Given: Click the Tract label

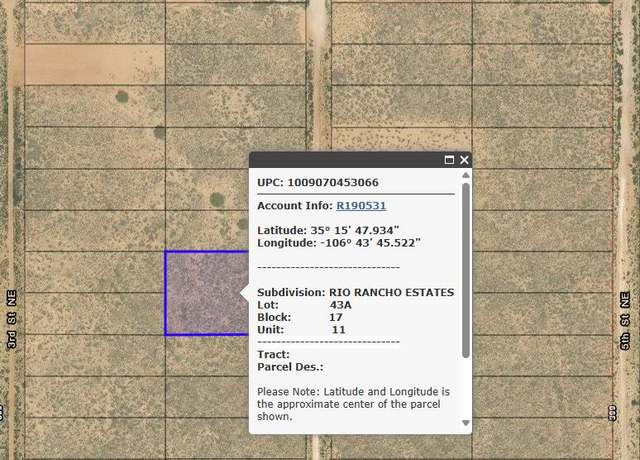Looking at the screenshot, I should tap(273, 354).
